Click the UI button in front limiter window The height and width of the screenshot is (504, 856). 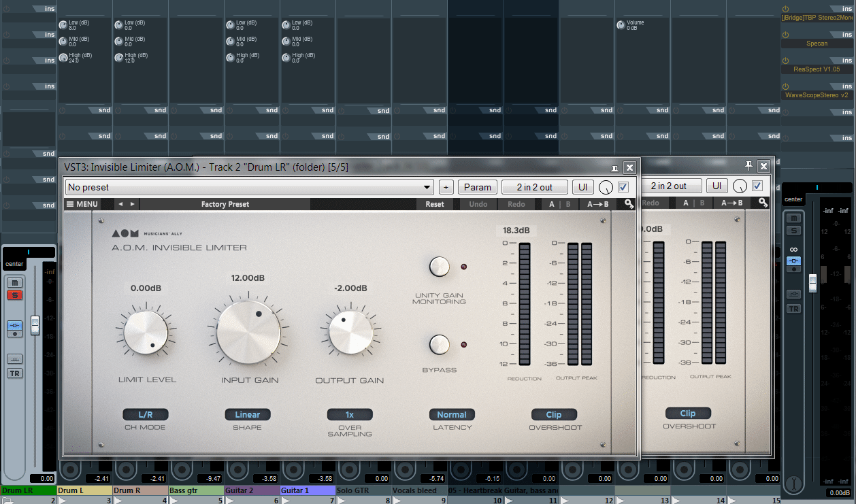(582, 187)
